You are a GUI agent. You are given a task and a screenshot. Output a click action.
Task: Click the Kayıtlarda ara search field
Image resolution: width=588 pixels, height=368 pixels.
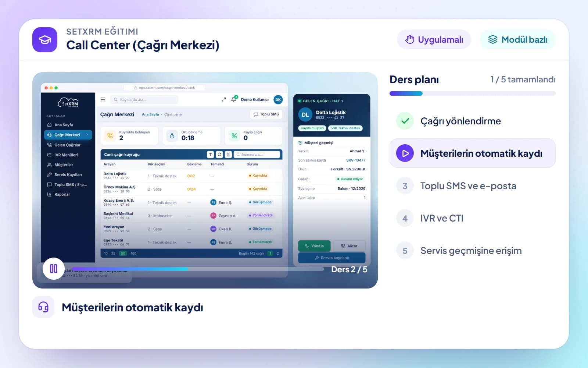[144, 99]
